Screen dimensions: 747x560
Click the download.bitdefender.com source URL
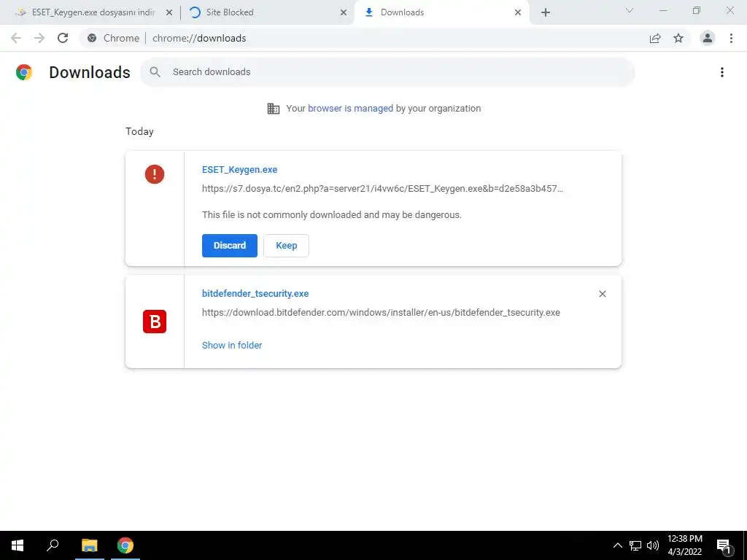[381, 313]
